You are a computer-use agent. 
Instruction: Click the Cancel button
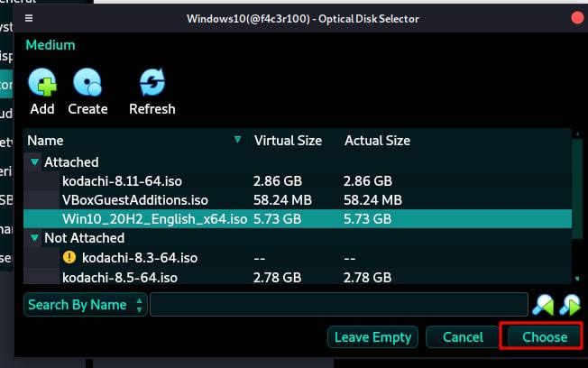(x=463, y=337)
